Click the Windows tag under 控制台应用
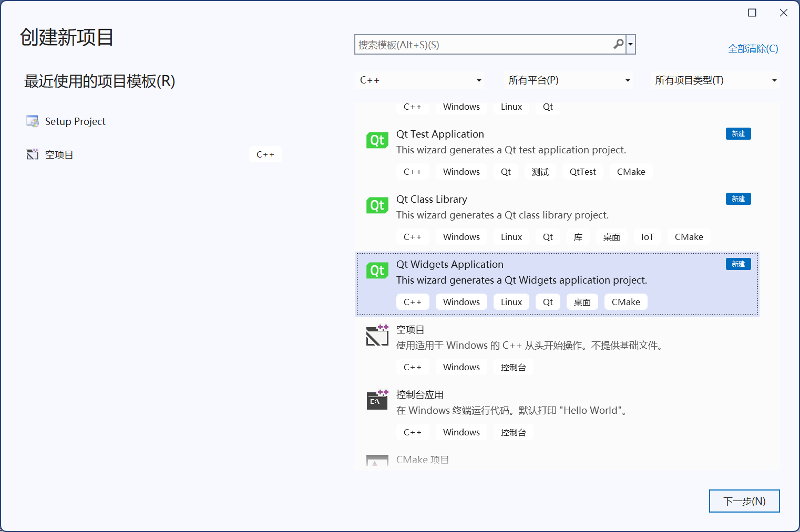The width and height of the screenshot is (800, 532). click(x=461, y=432)
